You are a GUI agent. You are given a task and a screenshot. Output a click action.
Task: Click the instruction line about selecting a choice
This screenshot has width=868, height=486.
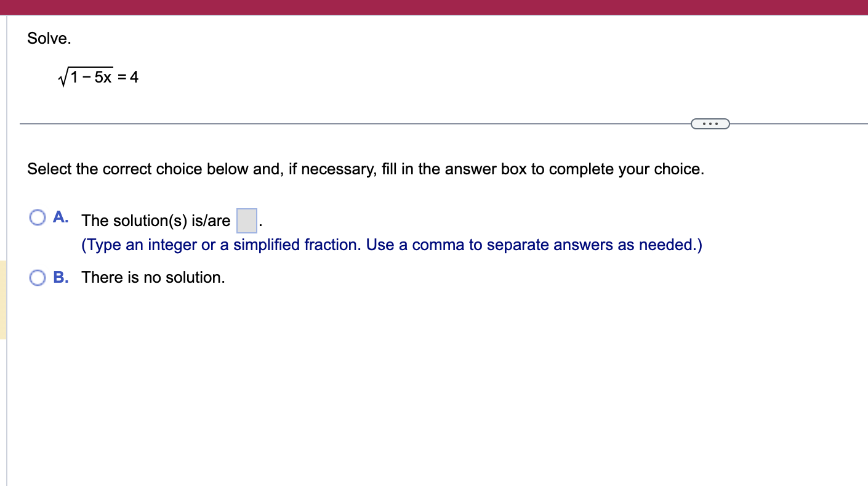click(x=366, y=169)
